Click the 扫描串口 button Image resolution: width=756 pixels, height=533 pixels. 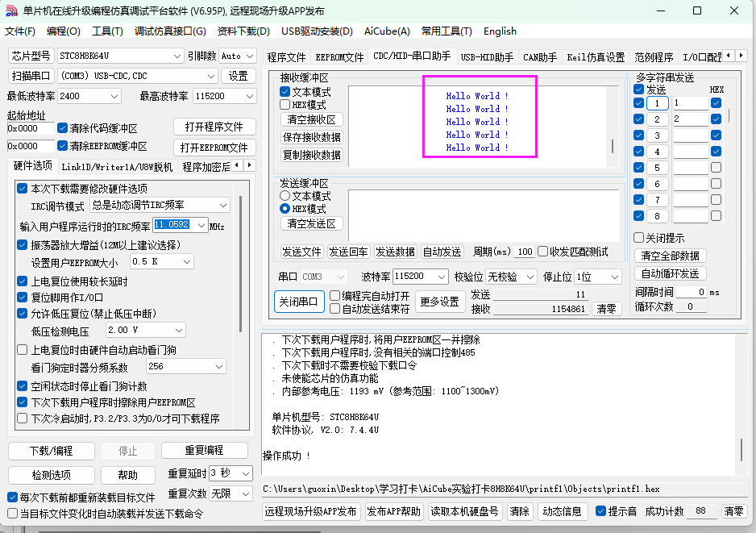31,76
